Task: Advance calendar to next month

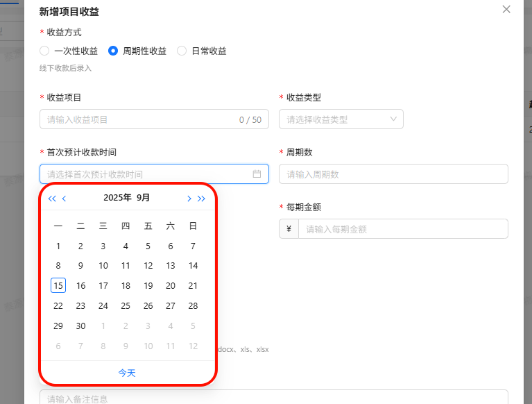Action: pyautogui.click(x=189, y=199)
